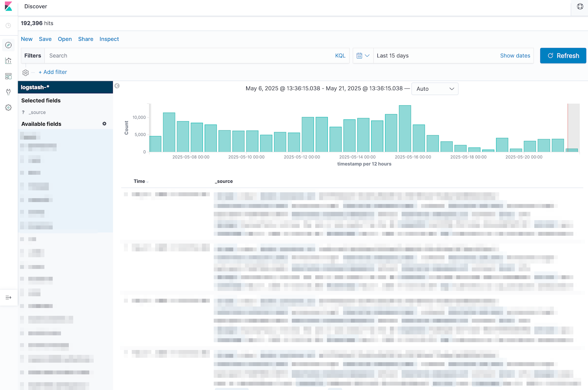Select the _source field in Selected fields

(x=37, y=112)
